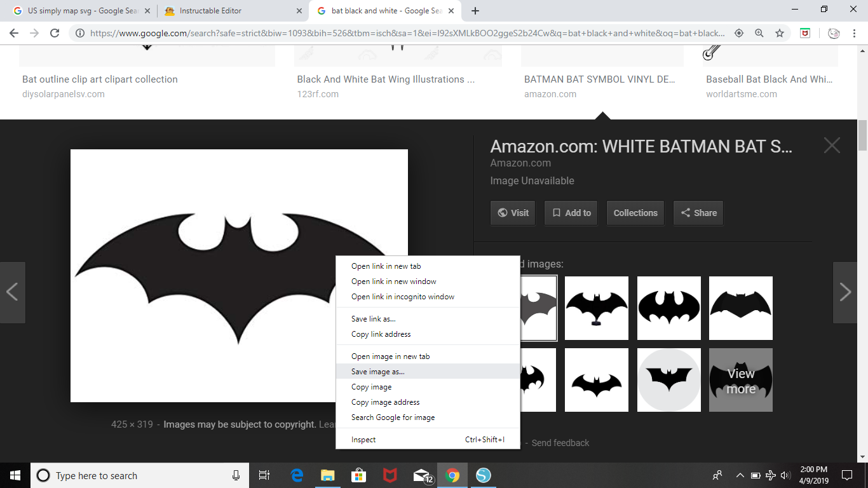This screenshot has width=868, height=488.
Task: Open bat thumbnail on gray circle background
Action: [x=669, y=380]
